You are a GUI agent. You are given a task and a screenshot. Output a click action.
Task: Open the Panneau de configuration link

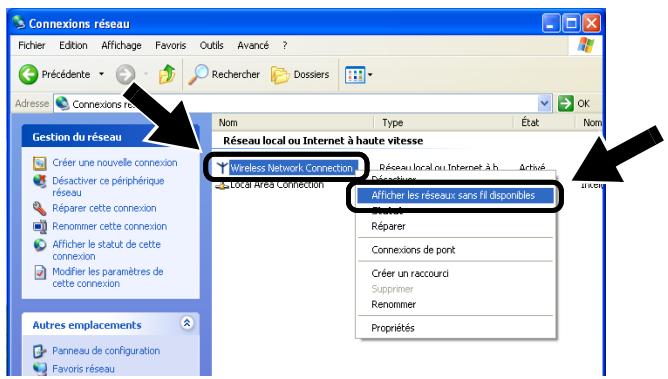(x=106, y=351)
